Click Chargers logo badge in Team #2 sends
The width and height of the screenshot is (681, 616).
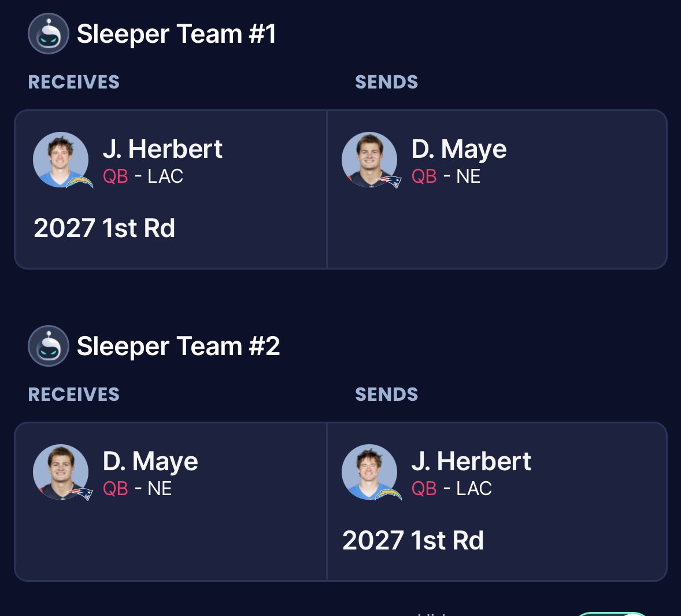pyautogui.click(x=388, y=495)
